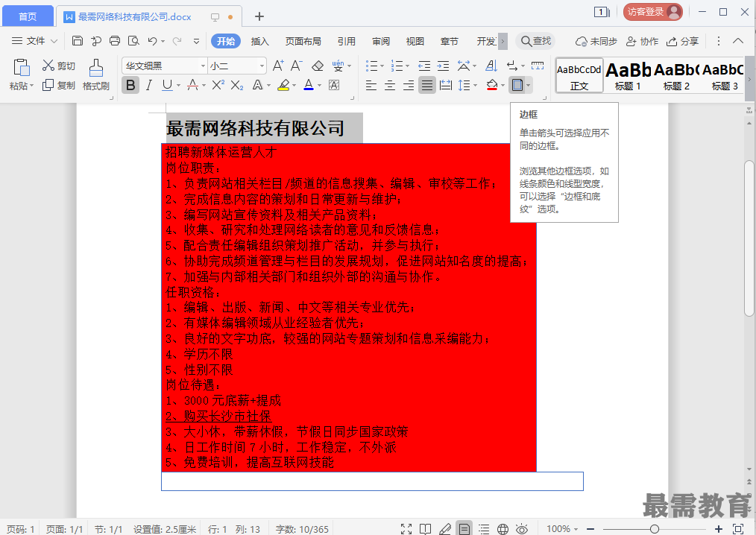Open the line spacing dropdown

475,85
